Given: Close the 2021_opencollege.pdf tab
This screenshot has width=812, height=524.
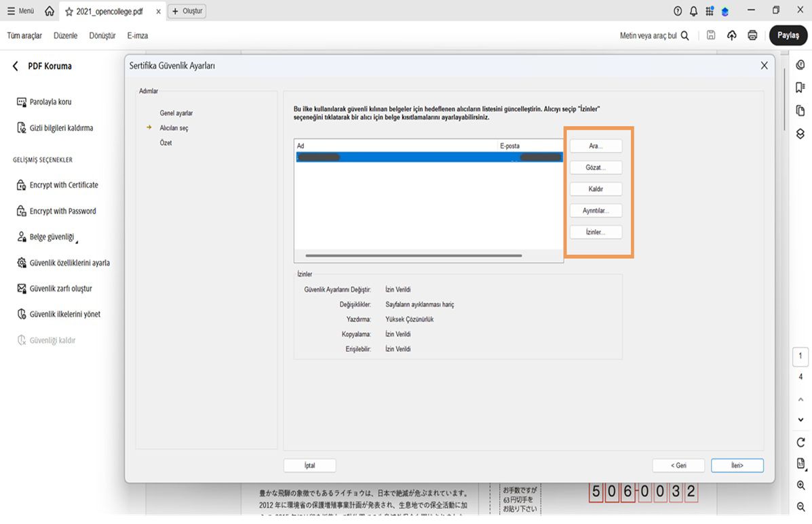Looking at the screenshot, I should 159,12.
